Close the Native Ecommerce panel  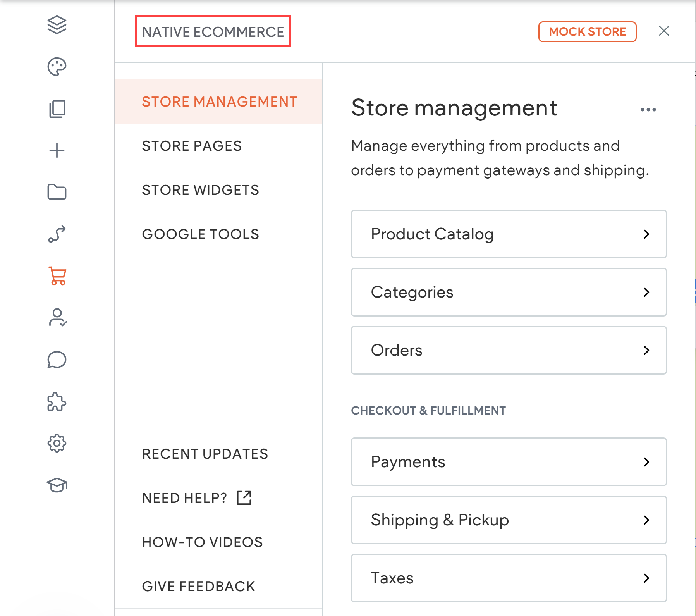click(x=664, y=31)
